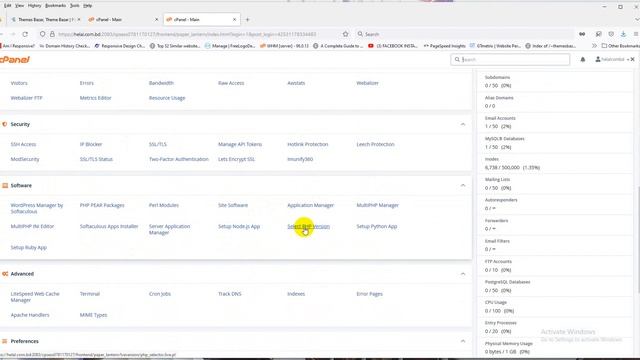Open PHP PEAR Packages

tap(102, 205)
